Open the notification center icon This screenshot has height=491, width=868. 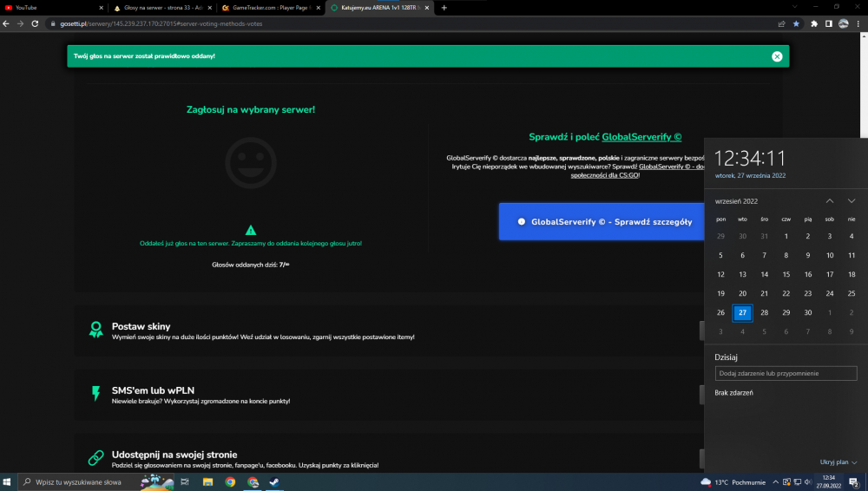tap(853, 482)
